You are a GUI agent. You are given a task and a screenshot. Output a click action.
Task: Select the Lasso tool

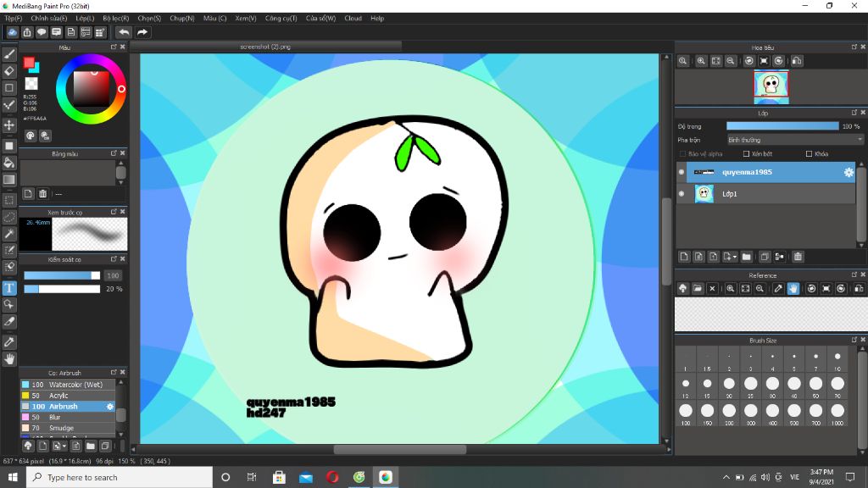[x=9, y=217]
